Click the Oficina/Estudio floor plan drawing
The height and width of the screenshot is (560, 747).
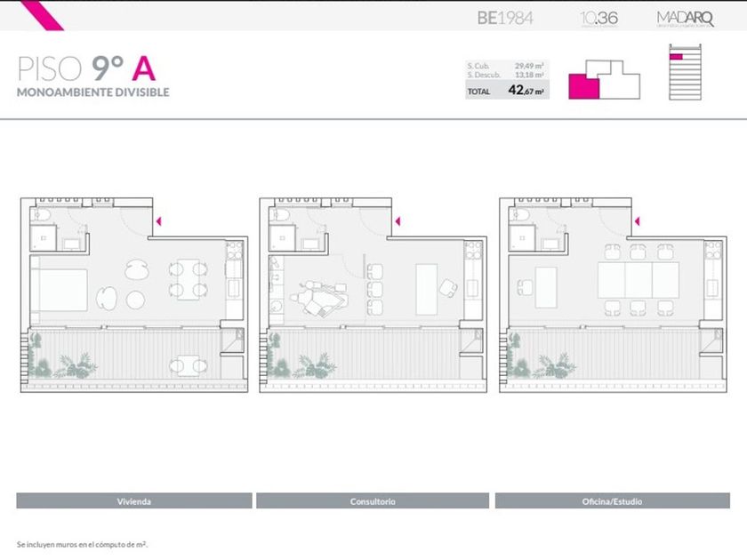pyautogui.click(x=613, y=295)
